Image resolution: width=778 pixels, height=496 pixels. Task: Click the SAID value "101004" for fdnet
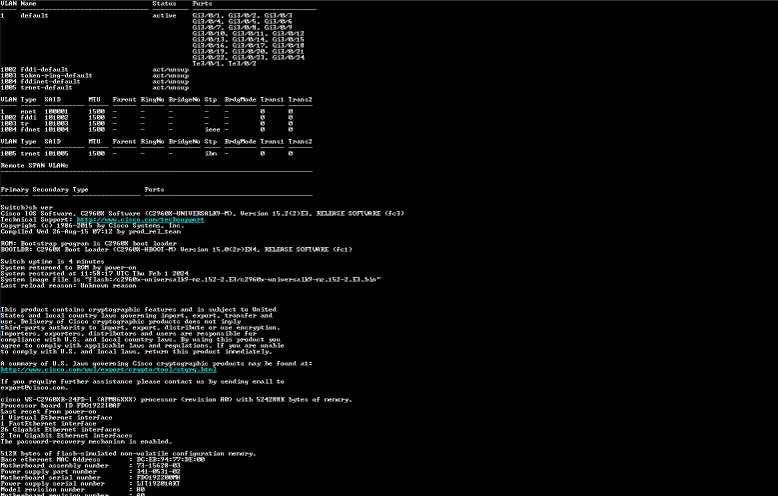click(57, 129)
